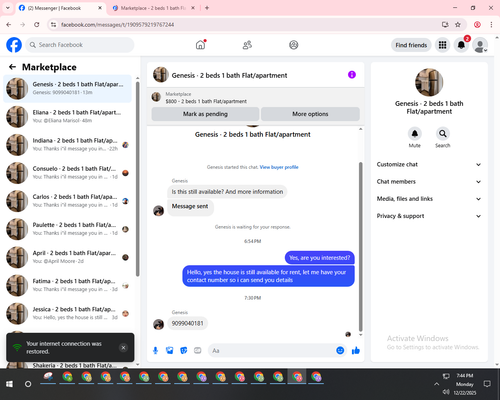This screenshot has width=500, height=400.
Task: Expand the Customize chat section
Action: [429, 164]
